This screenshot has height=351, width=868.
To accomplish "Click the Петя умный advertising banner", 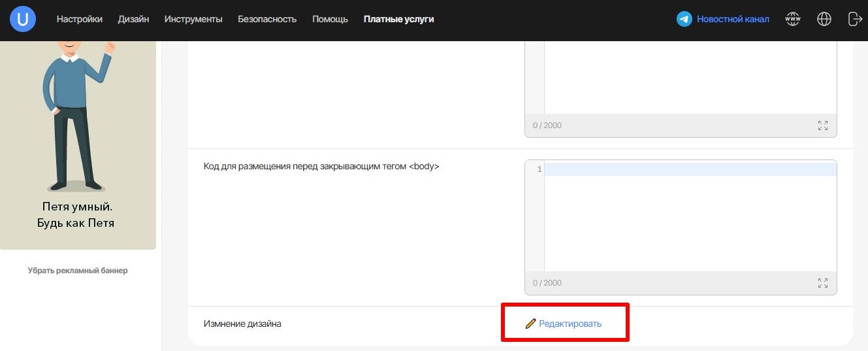I will [x=78, y=144].
